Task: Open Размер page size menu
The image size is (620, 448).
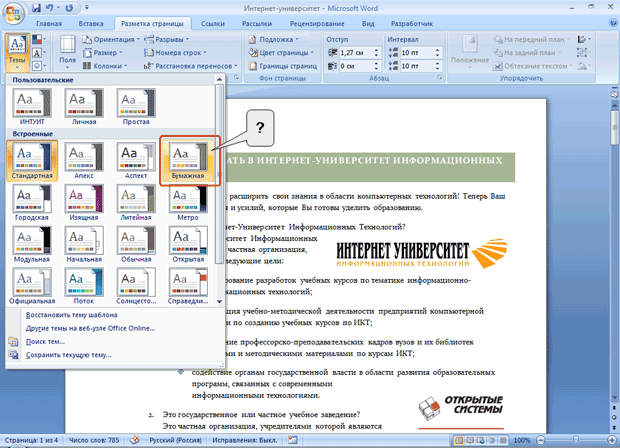Action: pos(103,53)
